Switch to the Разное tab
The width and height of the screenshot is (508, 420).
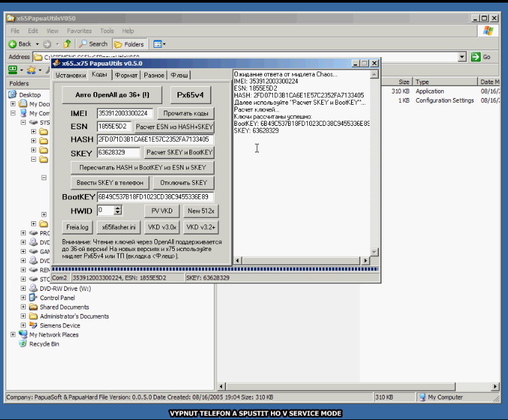pyautogui.click(x=154, y=75)
